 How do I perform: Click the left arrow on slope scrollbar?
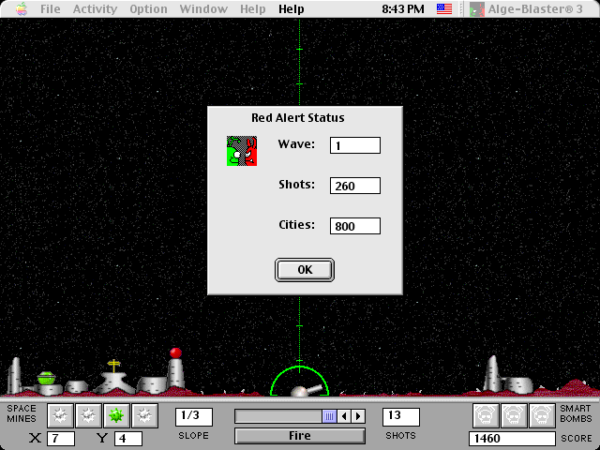[x=345, y=416]
